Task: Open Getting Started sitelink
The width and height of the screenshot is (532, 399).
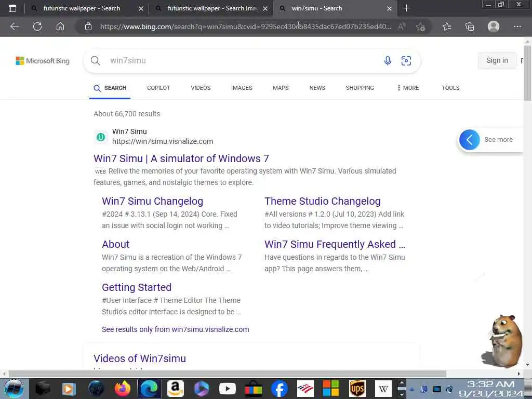Action: pyautogui.click(x=137, y=287)
